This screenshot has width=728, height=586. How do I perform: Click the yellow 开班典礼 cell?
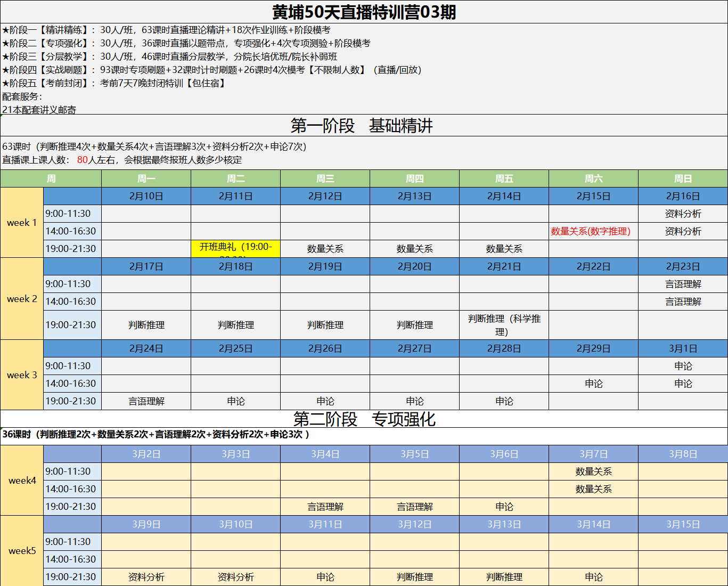click(x=235, y=248)
